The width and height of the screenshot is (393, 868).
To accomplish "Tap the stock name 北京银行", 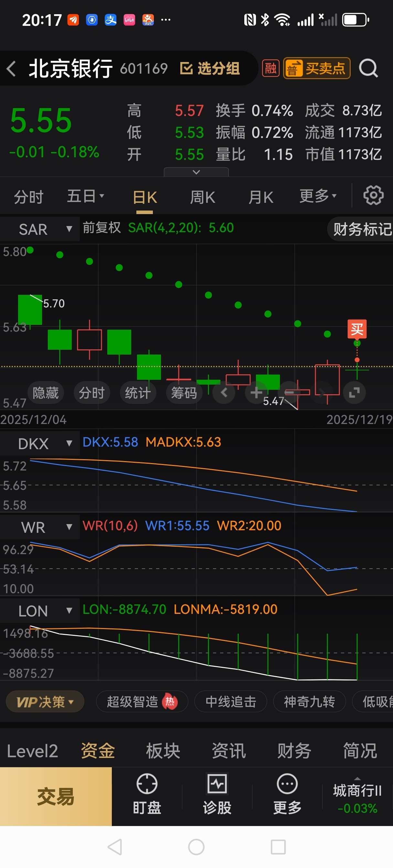I will pyautogui.click(x=70, y=68).
